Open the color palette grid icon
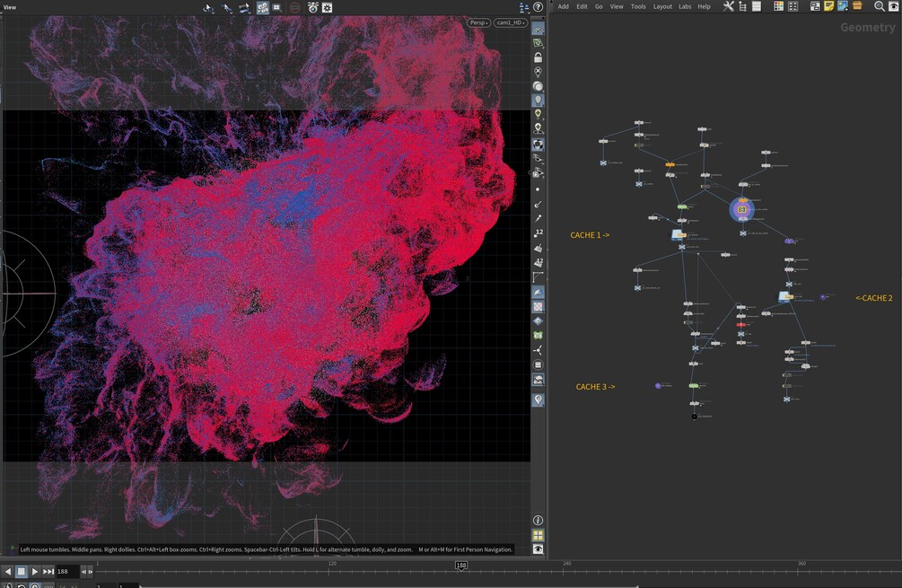The height and width of the screenshot is (588, 902). coord(778,6)
